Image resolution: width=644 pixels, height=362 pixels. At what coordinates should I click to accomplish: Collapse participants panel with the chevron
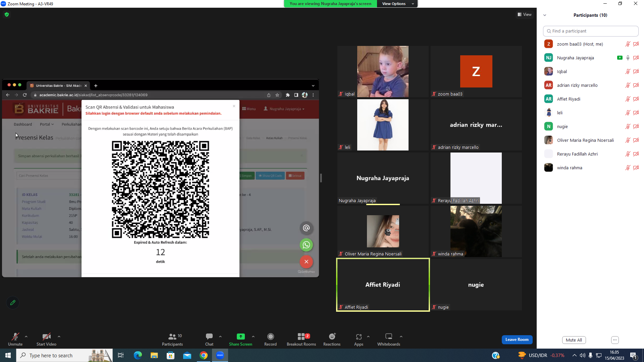pyautogui.click(x=545, y=15)
